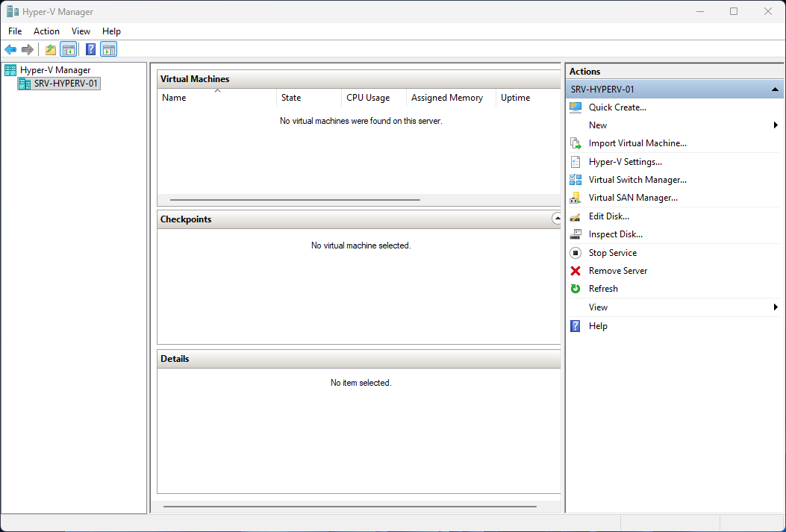
Task: Launch Virtual Switch Manager
Action: pyautogui.click(x=637, y=179)
